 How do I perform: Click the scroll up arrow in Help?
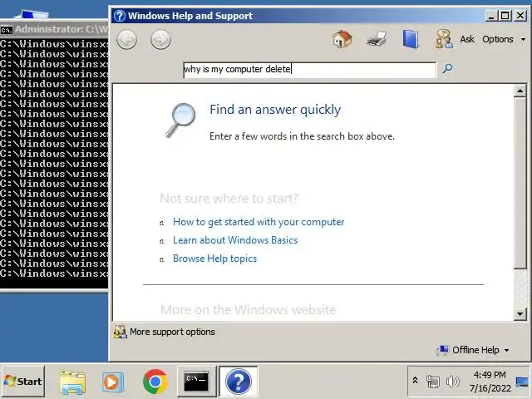click(x=520, y=91)
